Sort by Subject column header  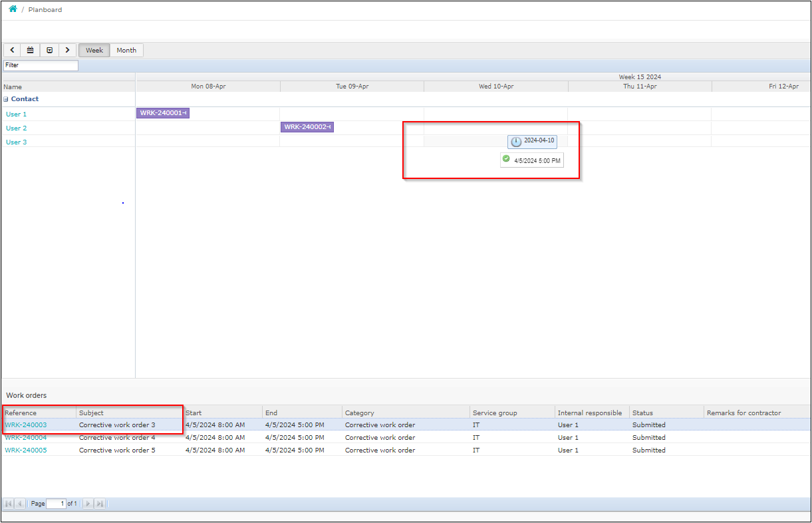[x=130, y=413]
